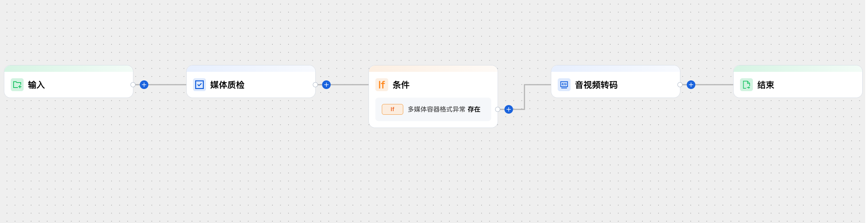This screenshot has height=223, width=868.
Task: Open the 音视频转码 node title
Action: pyautogui.click(x=596, y=85)
